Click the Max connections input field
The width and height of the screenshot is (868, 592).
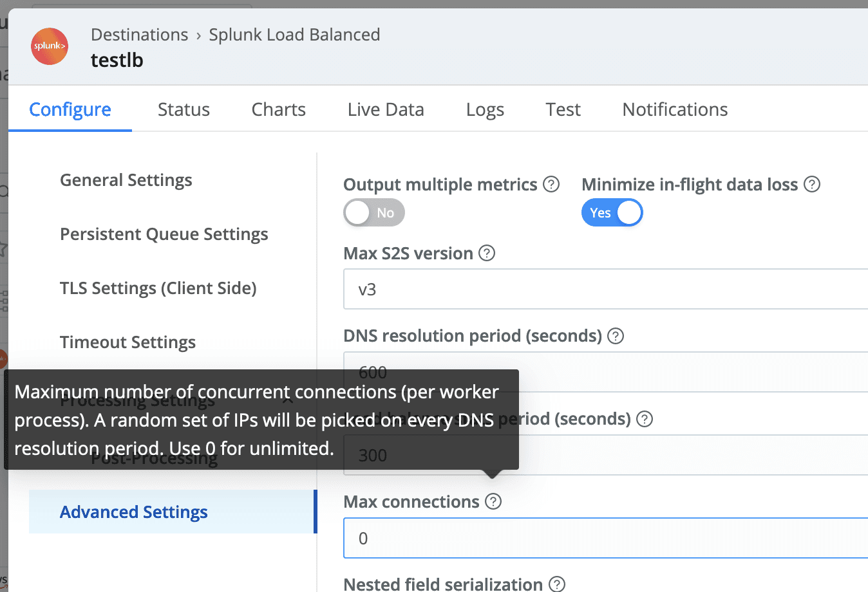pos(605,539)
